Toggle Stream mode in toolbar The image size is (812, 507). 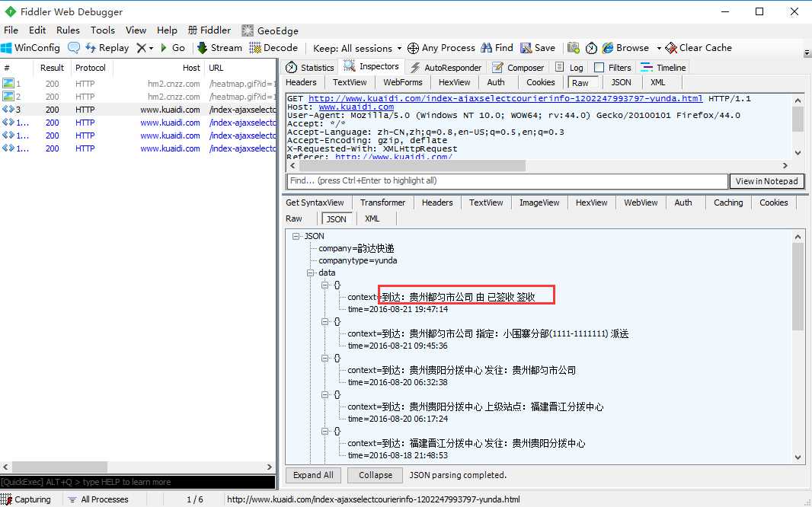pos(220,48)
